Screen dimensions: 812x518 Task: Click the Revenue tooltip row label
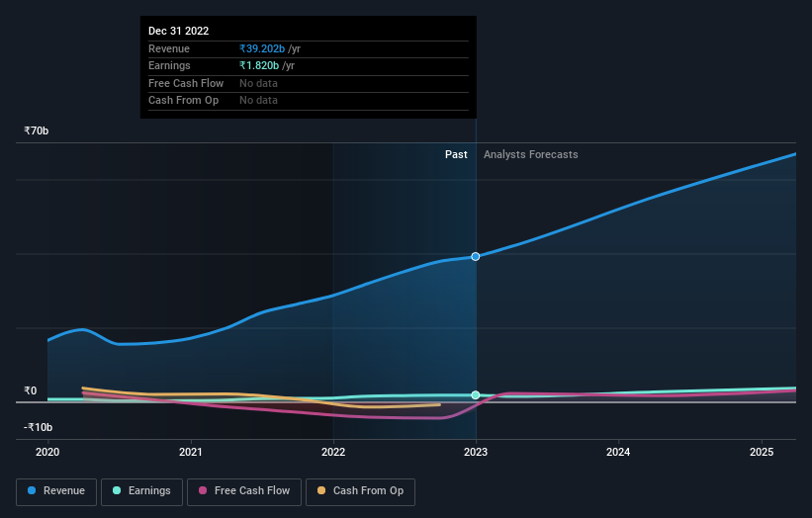click(x=169, y=48)
